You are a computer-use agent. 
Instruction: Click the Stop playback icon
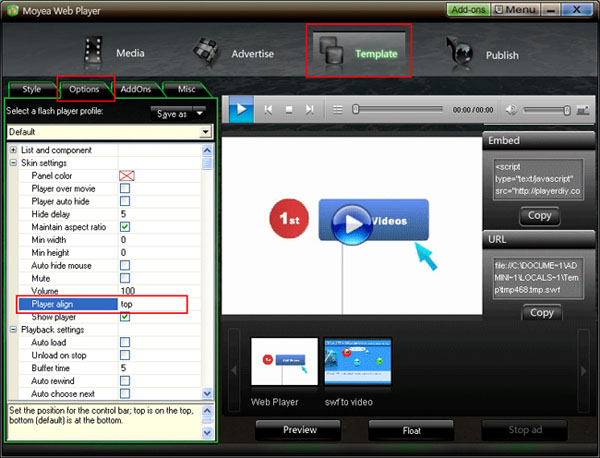289,110
